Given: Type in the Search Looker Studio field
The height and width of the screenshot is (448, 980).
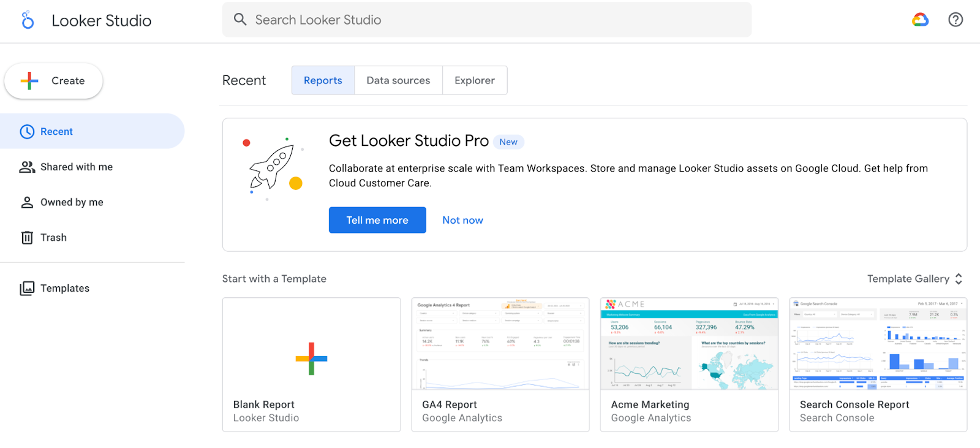Looking at the screenshot, I should point(490,20).
